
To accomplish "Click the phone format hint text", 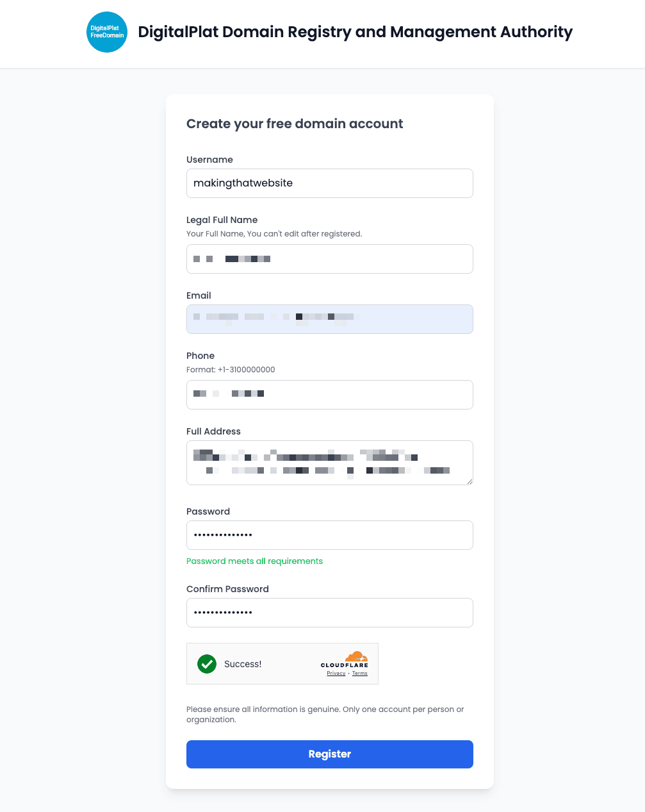I will click(231, 370).
